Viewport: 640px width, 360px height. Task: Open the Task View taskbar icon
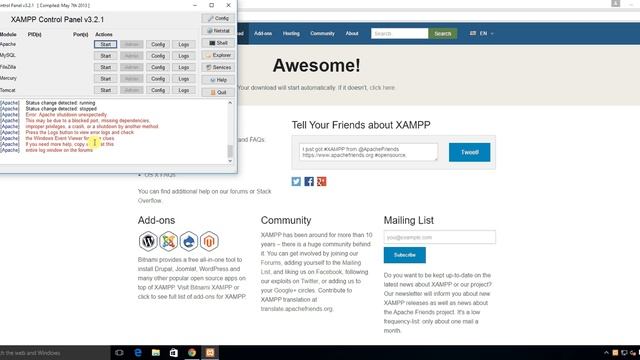[119, 353]
